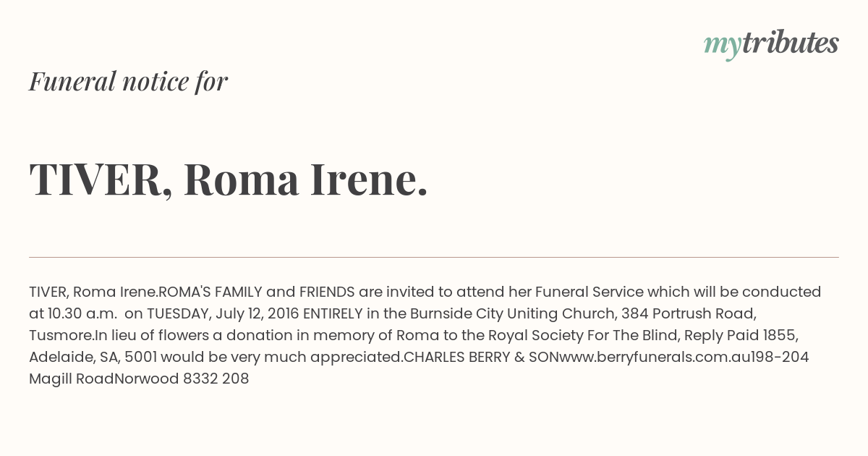Click the green "my" part of the logo
This screenshot has width=868, height=456.
[x=723, y=46]
